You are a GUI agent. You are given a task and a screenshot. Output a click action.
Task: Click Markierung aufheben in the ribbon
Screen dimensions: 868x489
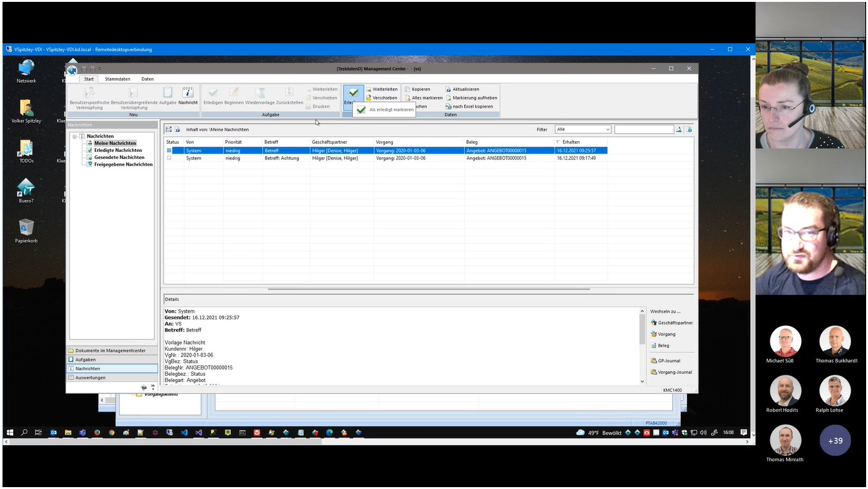pyautogui.click(x=448, y=98)
